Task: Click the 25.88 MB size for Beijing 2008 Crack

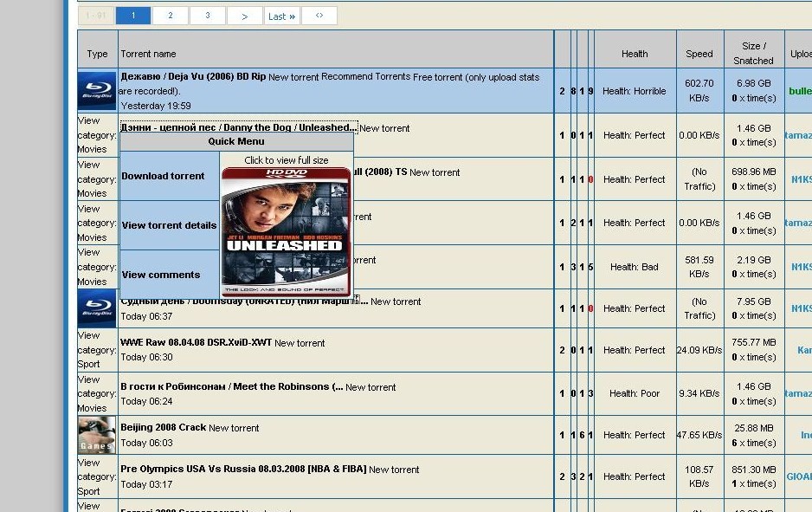Action: [753, 428]
